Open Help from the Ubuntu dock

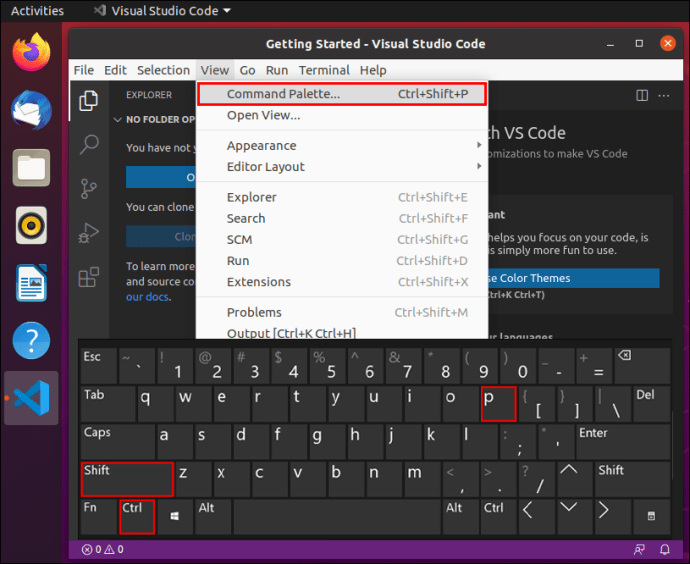point(31,341)
